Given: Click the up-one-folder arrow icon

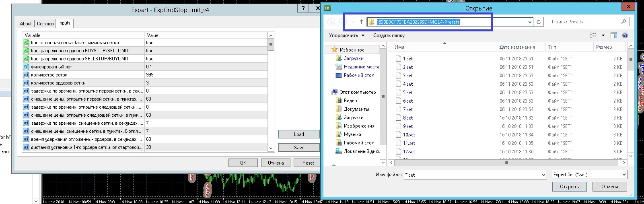Looking at the screenshot, I should 361,22.
